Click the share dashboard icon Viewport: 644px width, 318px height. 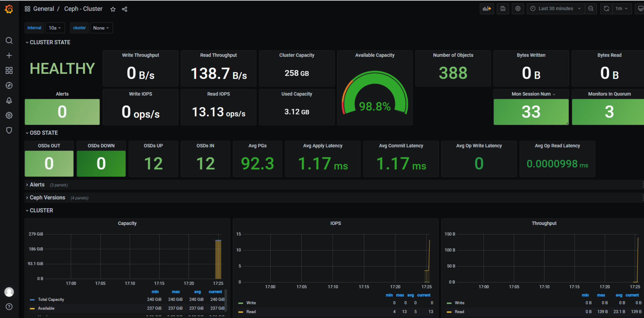pos(125,9)
